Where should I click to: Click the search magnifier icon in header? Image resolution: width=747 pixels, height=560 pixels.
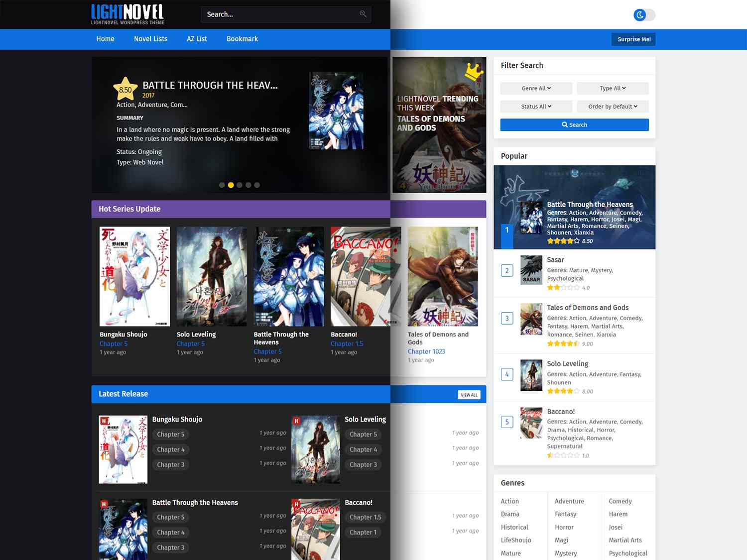point(363,14)
